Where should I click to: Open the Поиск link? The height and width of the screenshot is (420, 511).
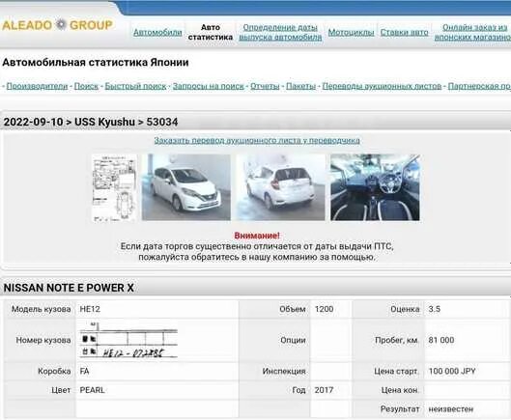click(x=86, y=86)
